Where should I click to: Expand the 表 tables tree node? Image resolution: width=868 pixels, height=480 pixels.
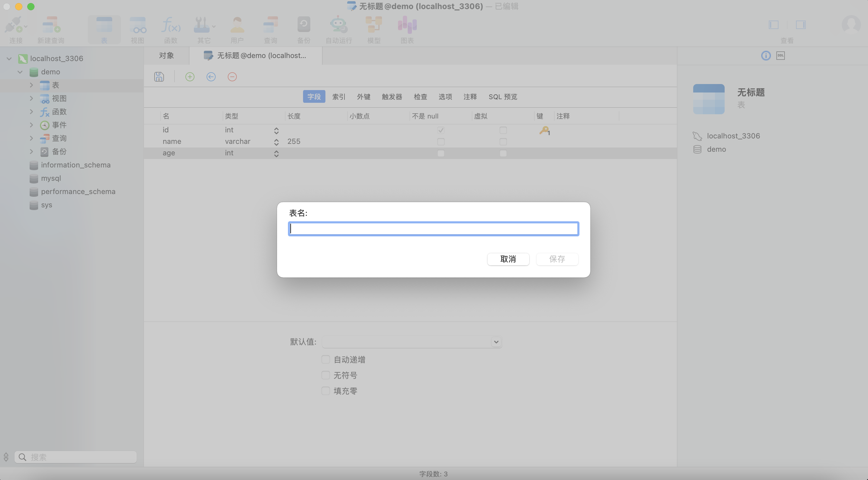[31, 85]
